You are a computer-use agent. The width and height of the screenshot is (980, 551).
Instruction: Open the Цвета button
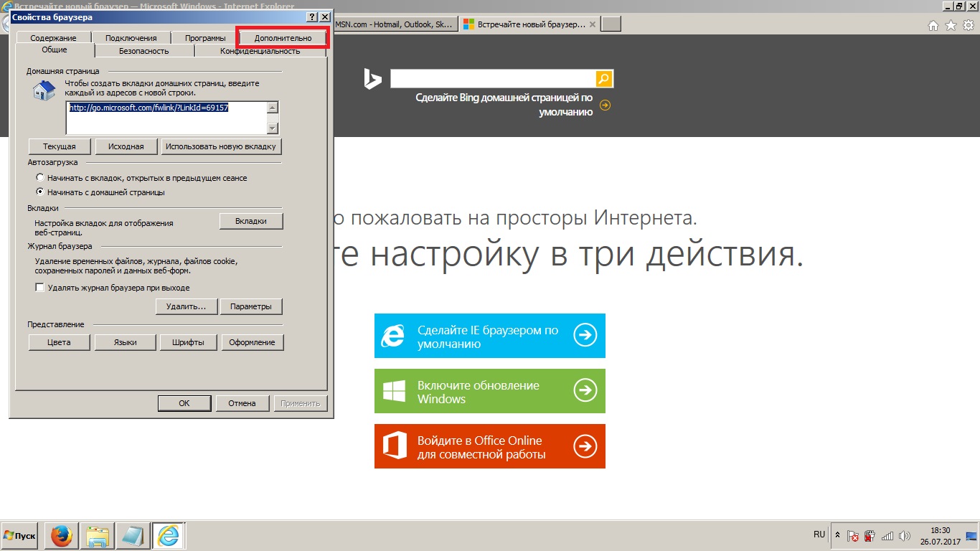59,342
